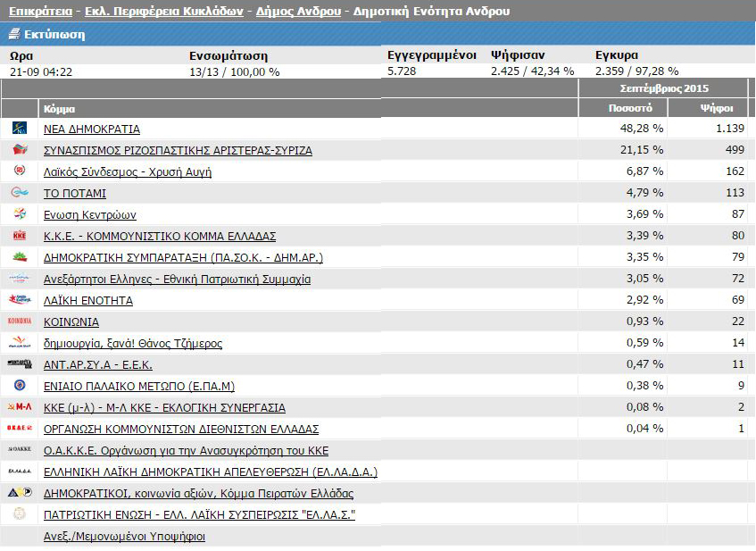
Task: Click the ΣΥΡΙΖΑ party logo icon
Action: pos(20,149)
